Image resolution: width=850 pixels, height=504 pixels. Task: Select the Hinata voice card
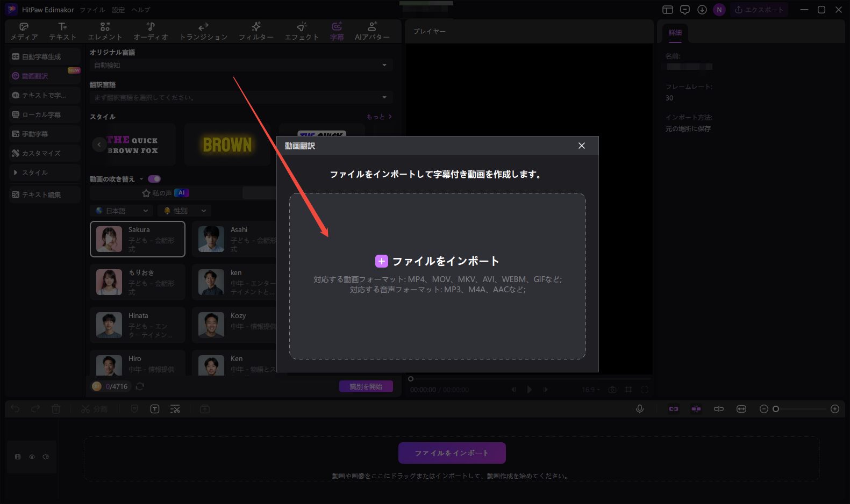pos(138,325)
